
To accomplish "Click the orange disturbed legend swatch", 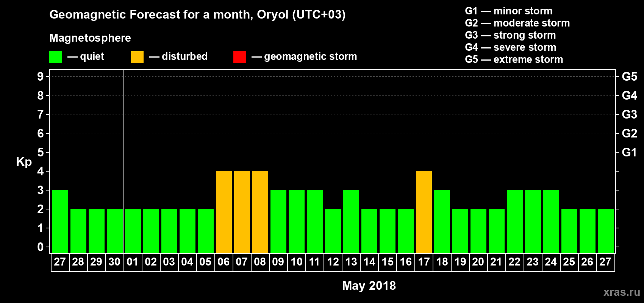I will 137,57.
